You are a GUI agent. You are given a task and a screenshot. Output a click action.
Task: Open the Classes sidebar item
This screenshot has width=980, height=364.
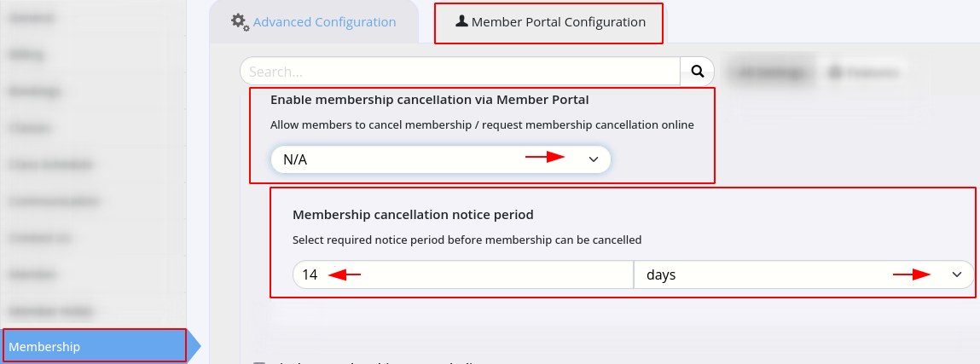(x=30, y=128)
